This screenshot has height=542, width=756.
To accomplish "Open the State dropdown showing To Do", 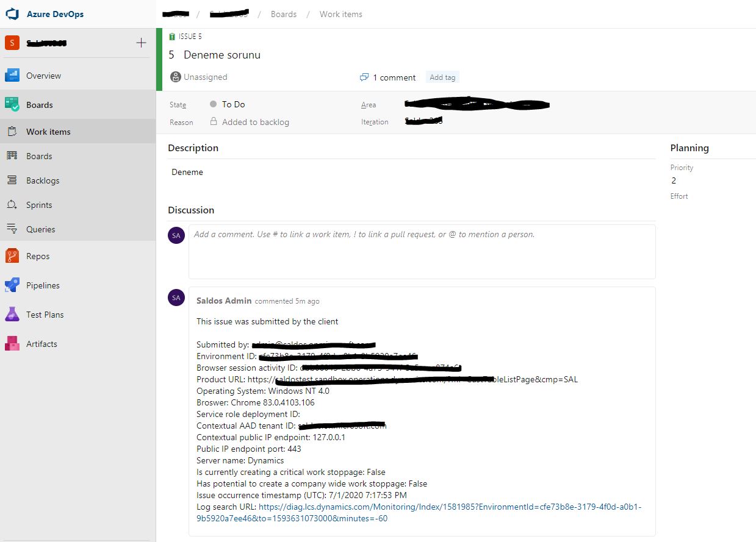I will pos(234,104).
